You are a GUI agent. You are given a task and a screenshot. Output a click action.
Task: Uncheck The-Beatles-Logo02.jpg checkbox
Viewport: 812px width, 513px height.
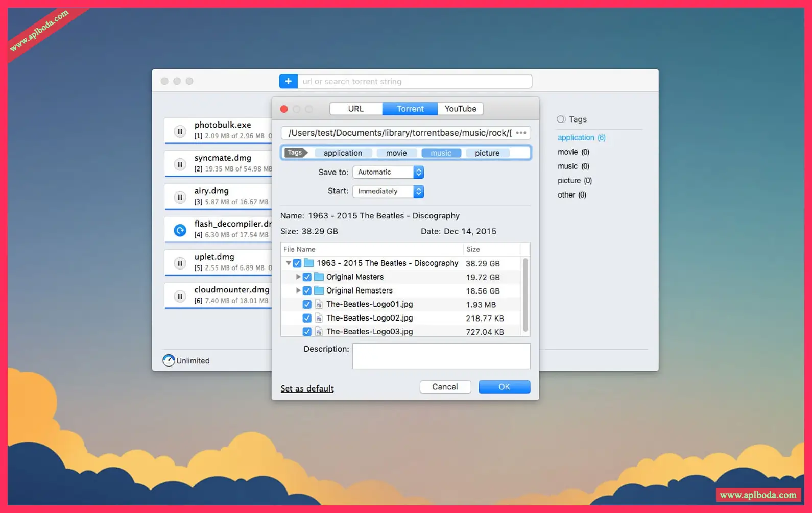[307, 318]
